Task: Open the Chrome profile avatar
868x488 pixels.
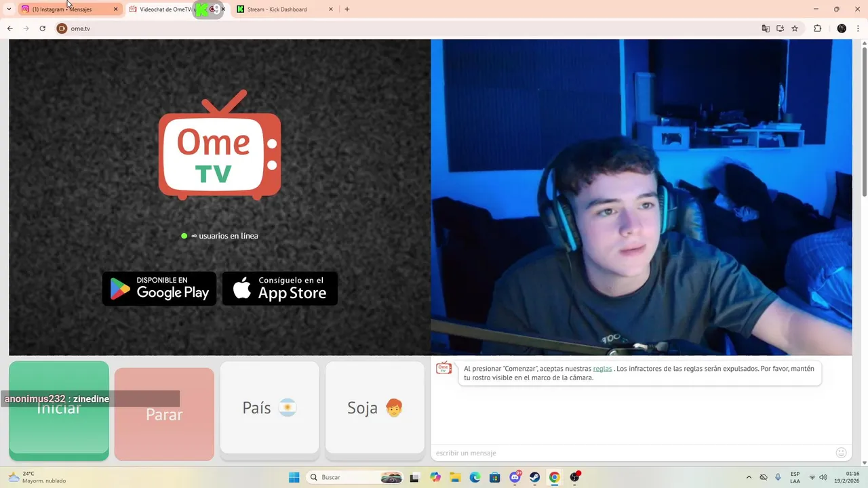Action: [842, 28]
